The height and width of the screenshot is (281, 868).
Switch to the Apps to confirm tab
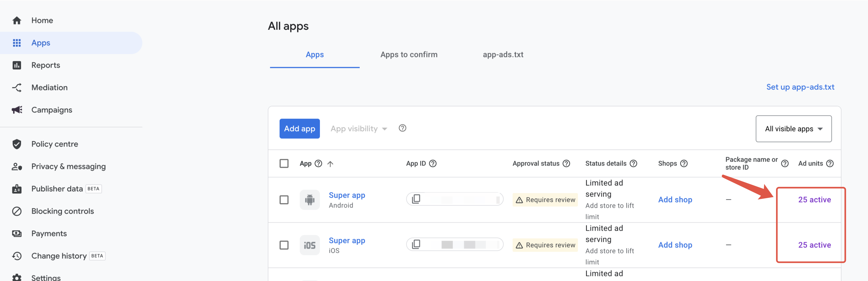point(409,54)
